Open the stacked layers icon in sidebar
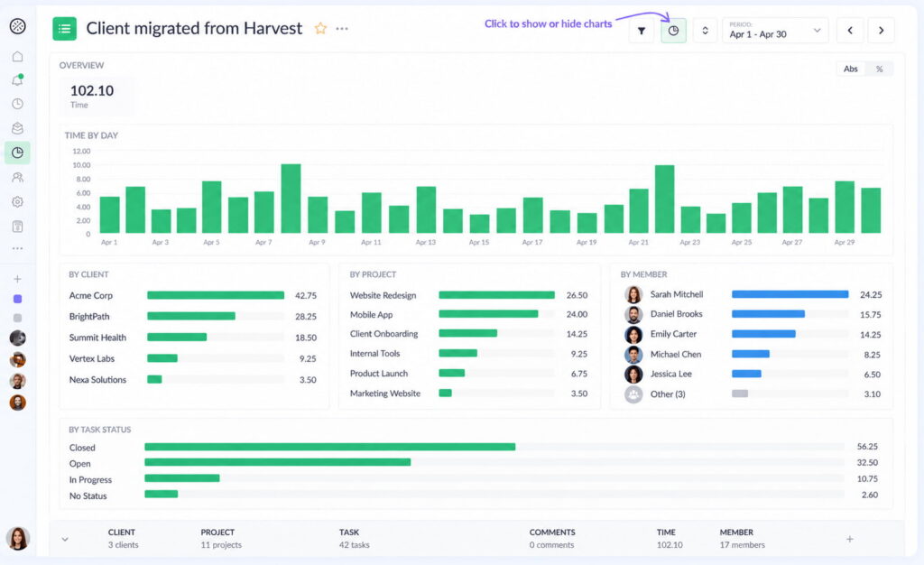Viewport: 924px width, 565px height. pyautogui.click(x=18, y=128)
